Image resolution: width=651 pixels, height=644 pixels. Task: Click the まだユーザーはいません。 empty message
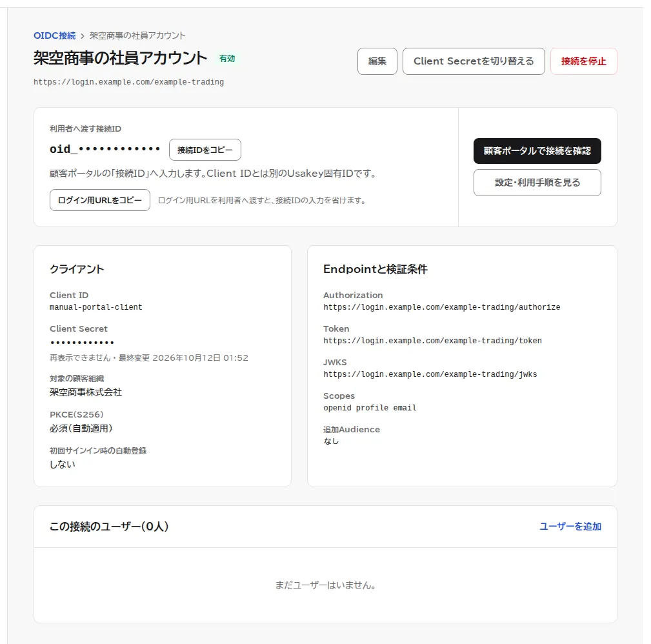pos(325,585)
